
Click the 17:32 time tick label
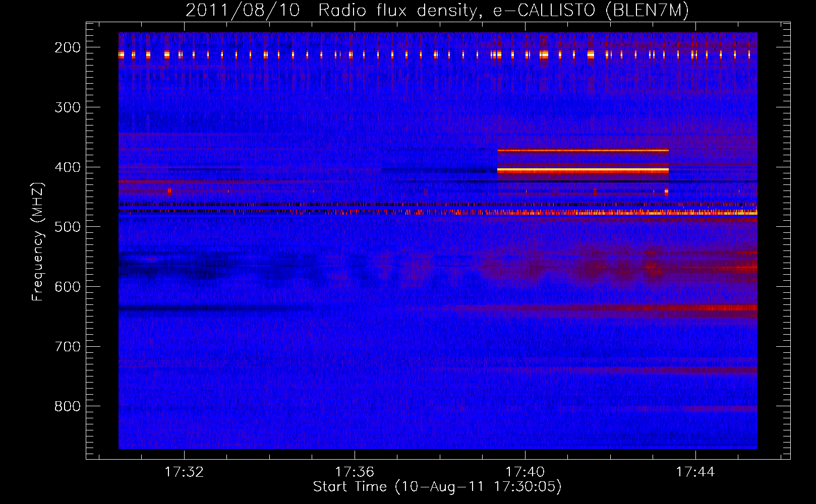(185, 472)
